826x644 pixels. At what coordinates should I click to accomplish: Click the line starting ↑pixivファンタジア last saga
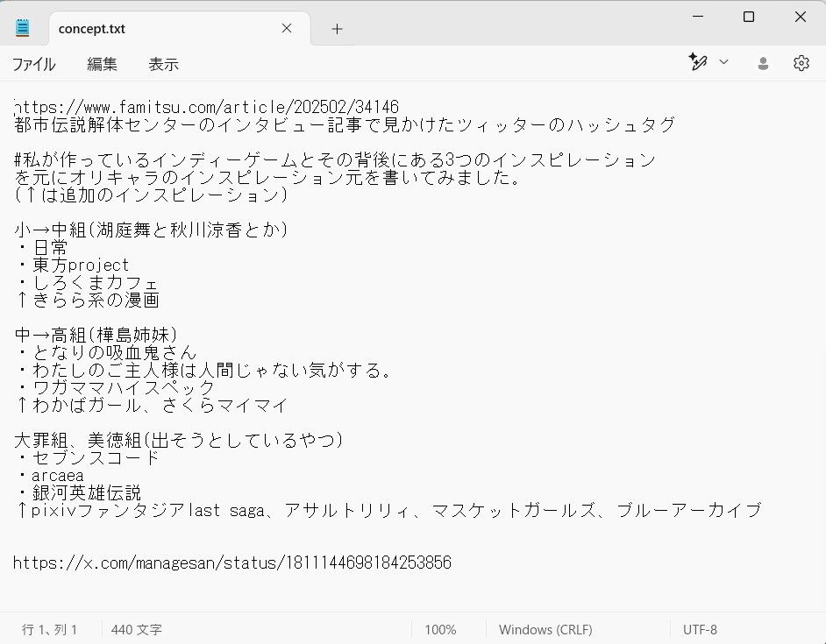tap(388, 510)
